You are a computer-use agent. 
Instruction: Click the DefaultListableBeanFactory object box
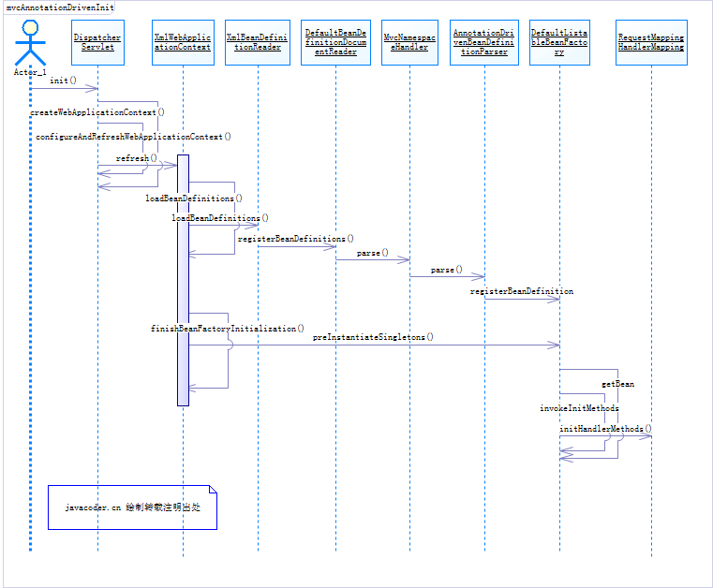click(x=559, y=42)
